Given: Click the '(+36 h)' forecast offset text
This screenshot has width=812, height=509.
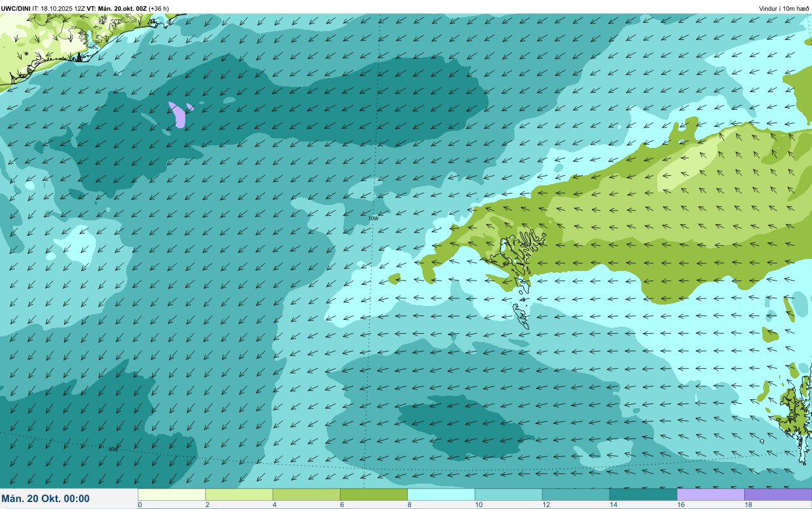Looking at the screenshot, I should tap(159, 8).
